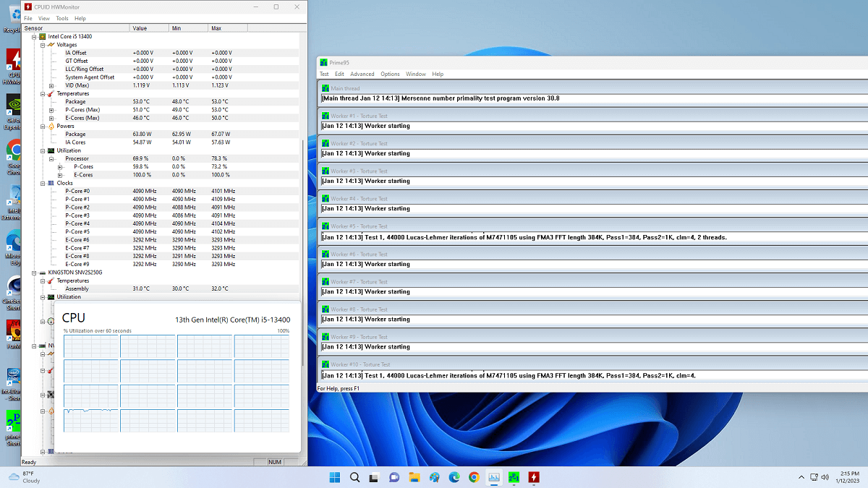
Task: Open Google Chrome desktop shortcut
Action: [13, 155]
